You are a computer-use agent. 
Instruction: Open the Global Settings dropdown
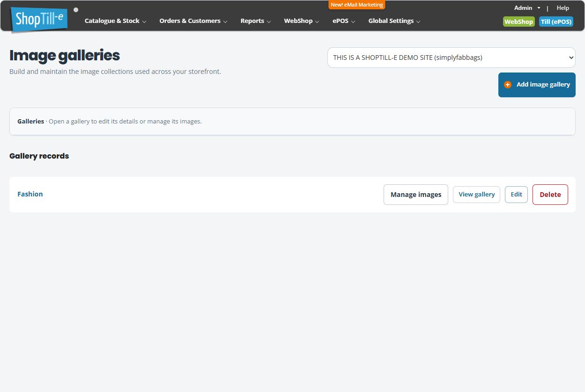(394, 21)
